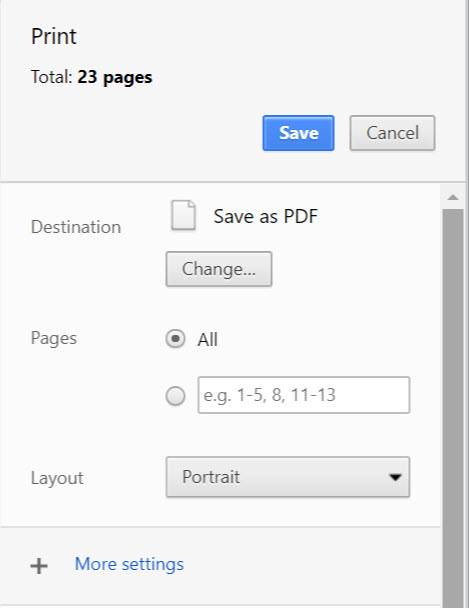The width and height of the screenshot is (469, 608).
Task: Select the custom page range radio button
Action: click(175, 396)
